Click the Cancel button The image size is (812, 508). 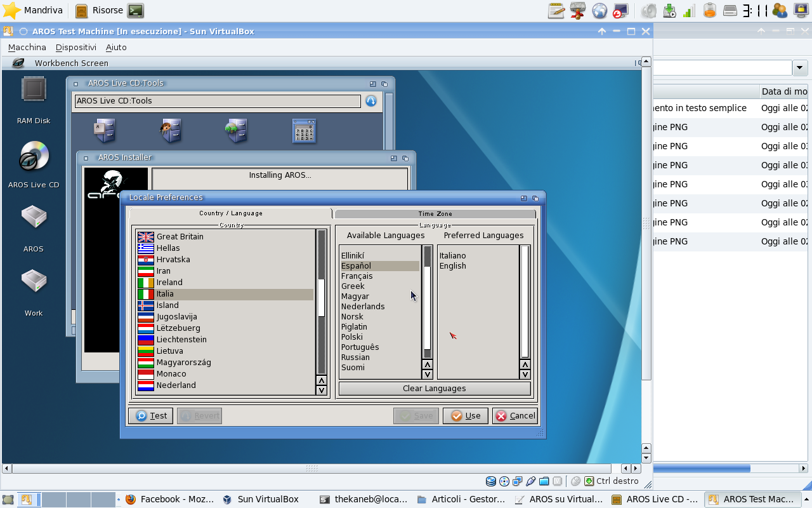point(515,416)
